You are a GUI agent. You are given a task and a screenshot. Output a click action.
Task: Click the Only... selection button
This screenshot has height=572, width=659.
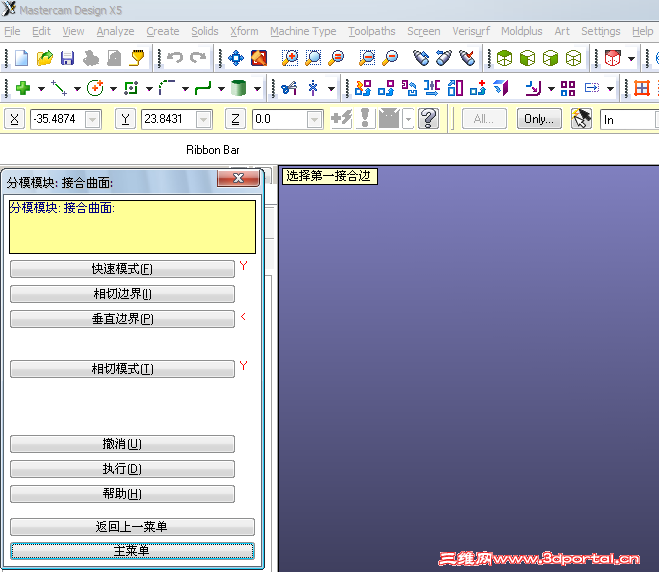539,119
